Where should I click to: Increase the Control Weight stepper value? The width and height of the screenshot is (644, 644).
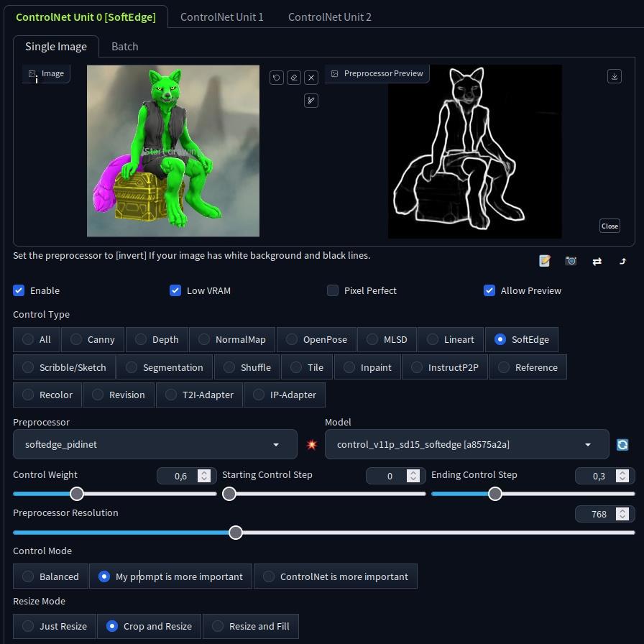(204, 472)
